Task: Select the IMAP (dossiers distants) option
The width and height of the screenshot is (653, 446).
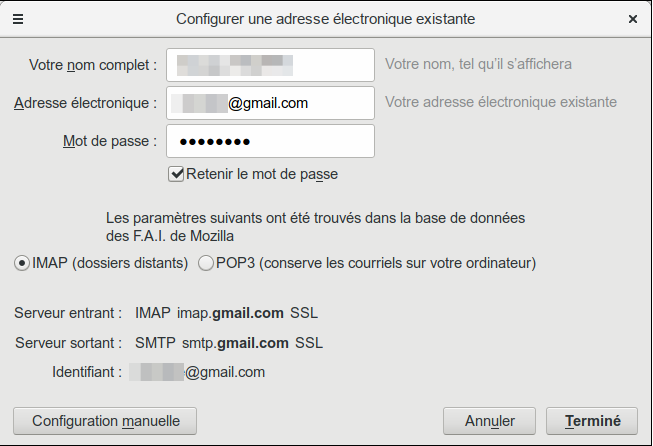Action: [x=22, y=264]
